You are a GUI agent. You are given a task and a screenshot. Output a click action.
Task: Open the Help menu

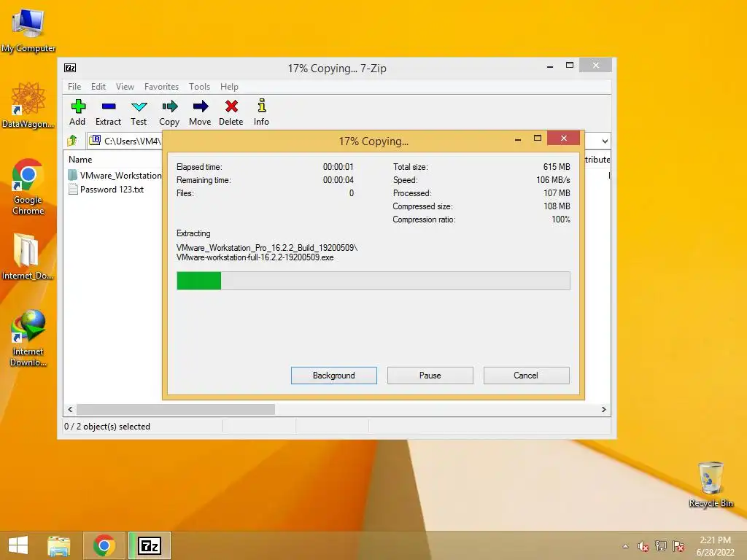(x=229, y=87)
